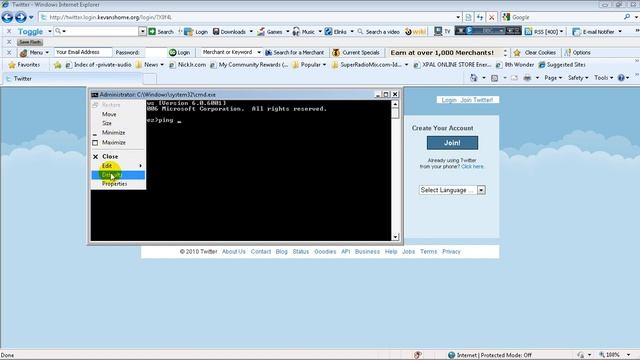Viewport: 640px width, 360px height.
Task: Click the Help question mark icon
Action: [x=621, y=78]
